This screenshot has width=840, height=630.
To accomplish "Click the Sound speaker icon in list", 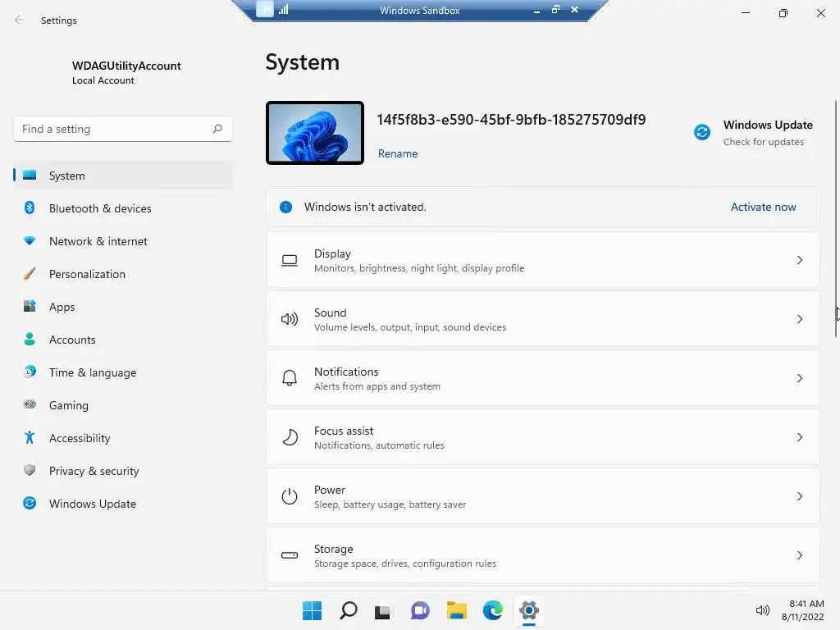I will [290, 319].
